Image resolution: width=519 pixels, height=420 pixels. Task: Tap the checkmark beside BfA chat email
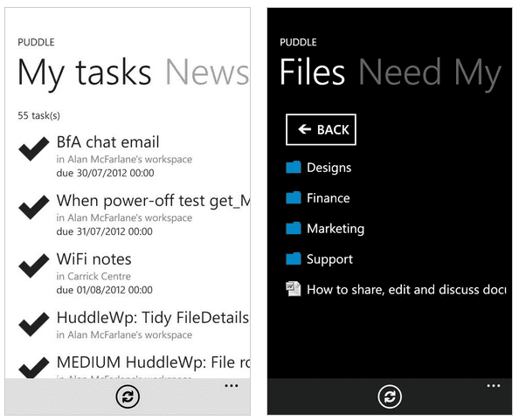pos(34,148)
